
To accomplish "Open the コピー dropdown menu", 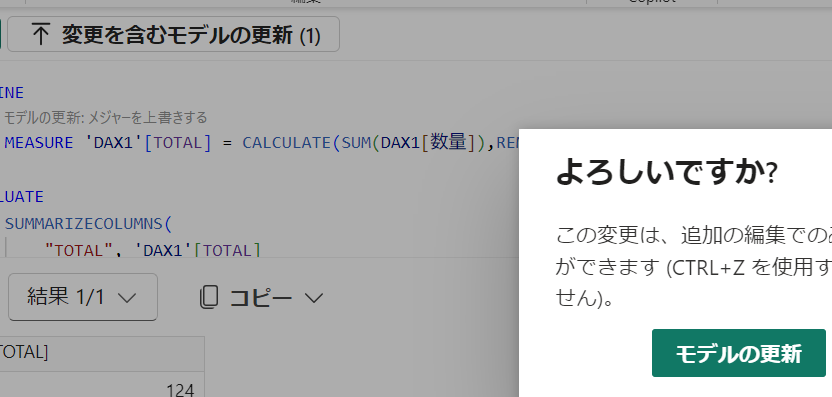I will 314,298.
